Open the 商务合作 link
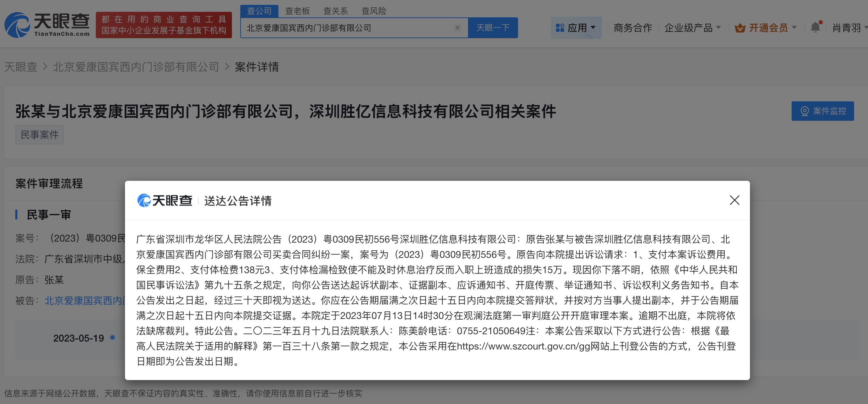 (633, 28)
